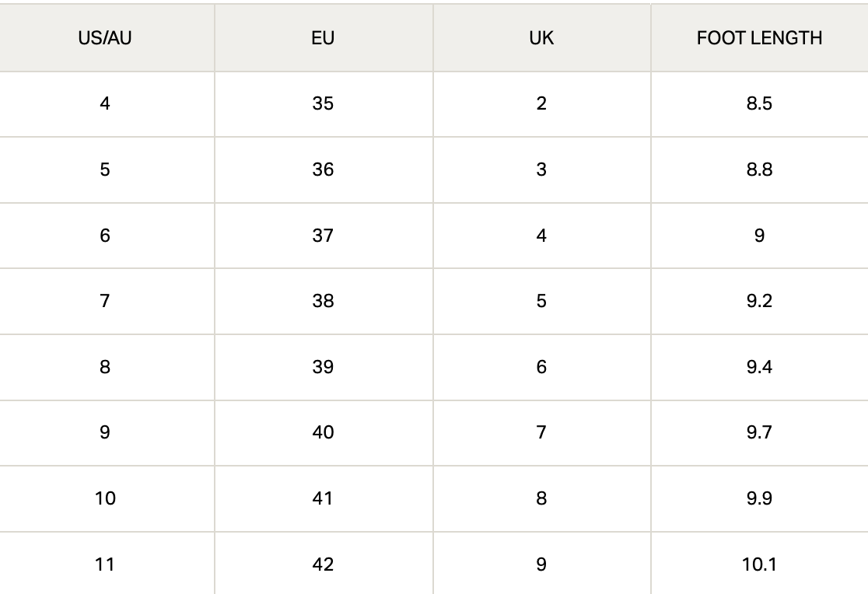This screenshot has height=594, width=868.
Task: Click foot length 8.5 cell
Action: tap(759, 103)
